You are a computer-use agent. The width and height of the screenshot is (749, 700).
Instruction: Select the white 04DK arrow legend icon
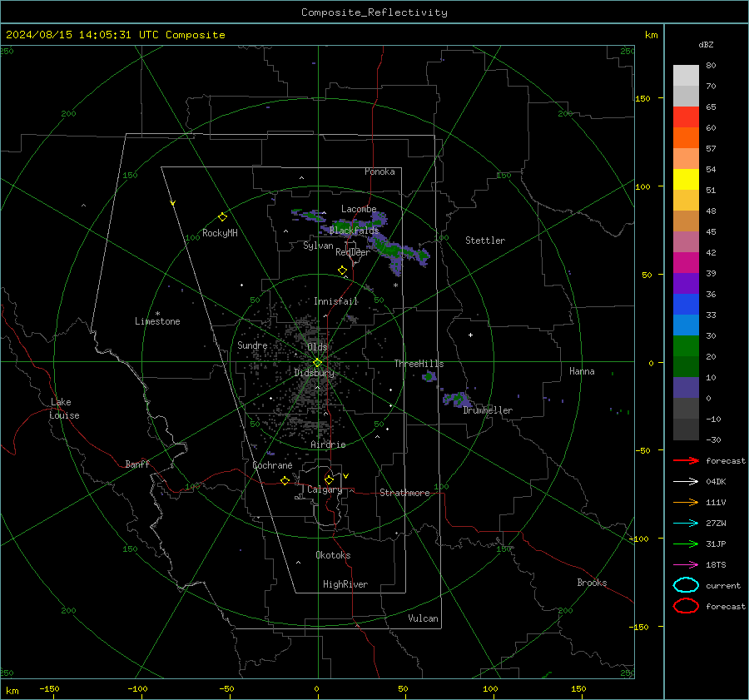click(x=686, y=481)
